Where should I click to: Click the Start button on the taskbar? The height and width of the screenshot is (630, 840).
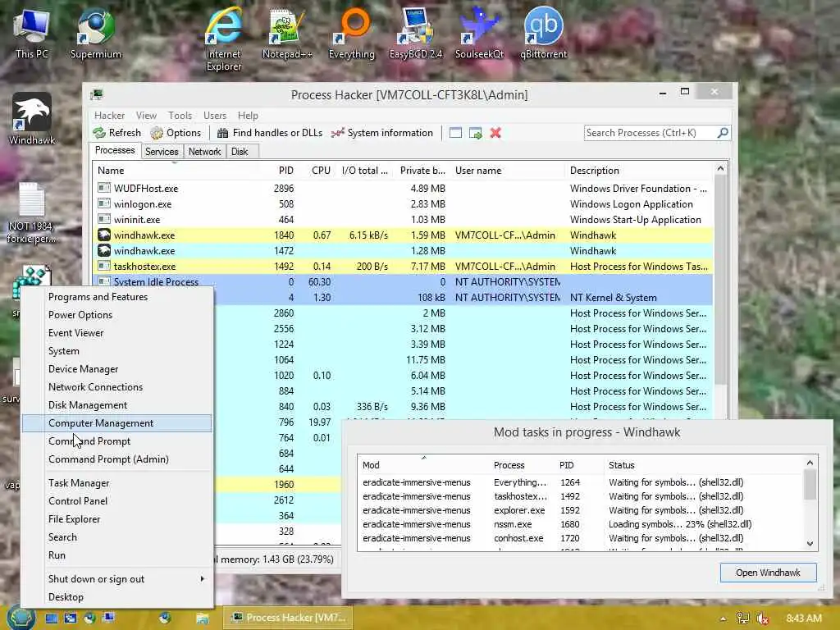click(x=21, y=619)
